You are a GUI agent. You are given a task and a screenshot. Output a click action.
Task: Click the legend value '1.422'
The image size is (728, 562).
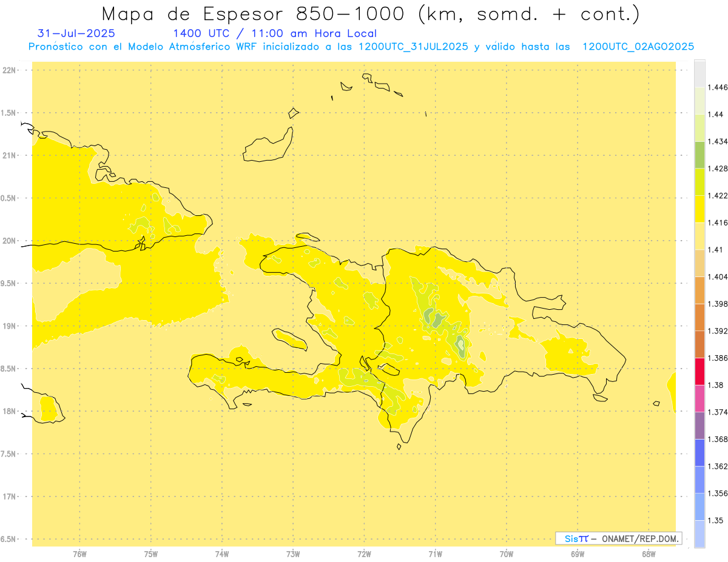tap(718, 195)
